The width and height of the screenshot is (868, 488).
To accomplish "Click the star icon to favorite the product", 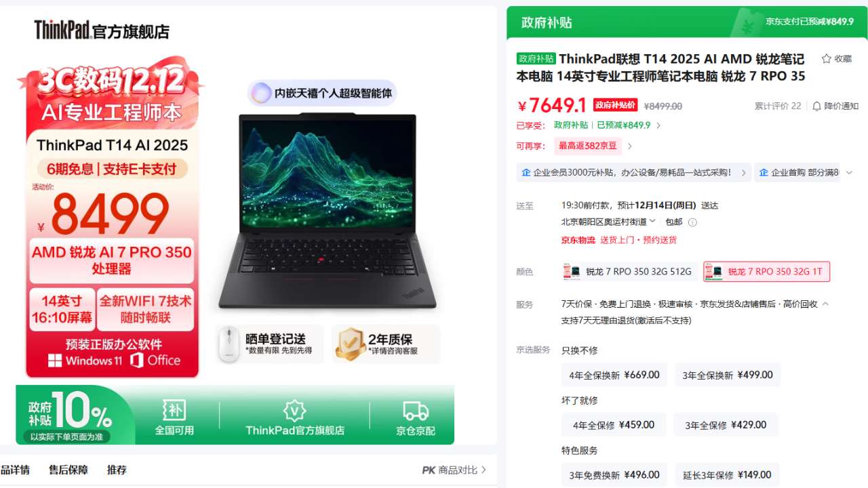I will click(x=826, y=59).
